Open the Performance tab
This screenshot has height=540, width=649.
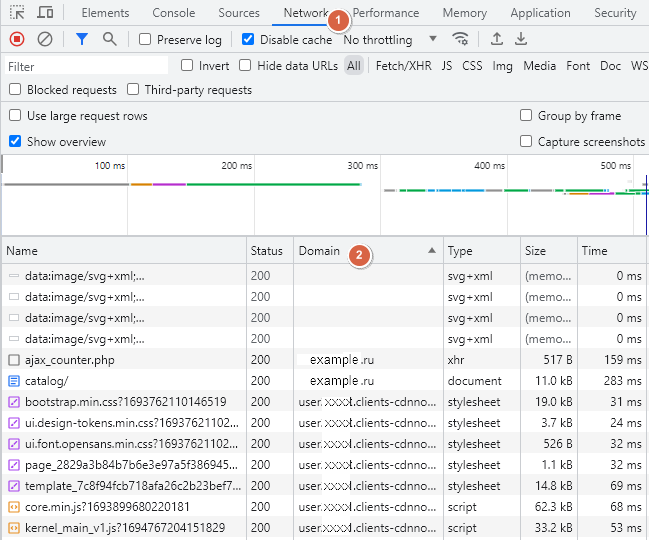point(386,13)
